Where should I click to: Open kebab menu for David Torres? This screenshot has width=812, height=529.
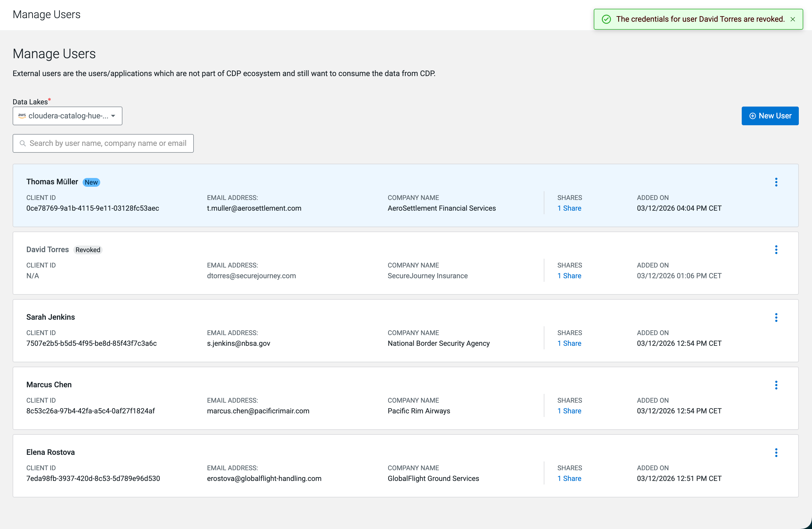776,249
